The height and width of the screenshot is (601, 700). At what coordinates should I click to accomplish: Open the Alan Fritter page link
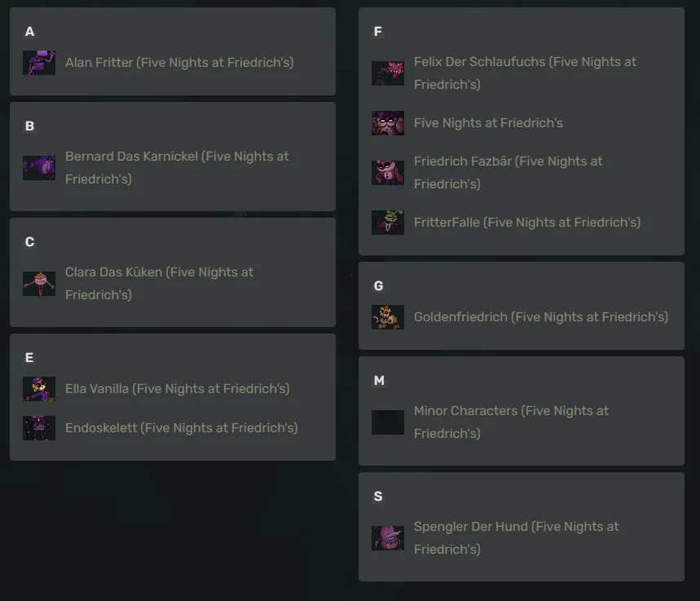pos(179,63)
